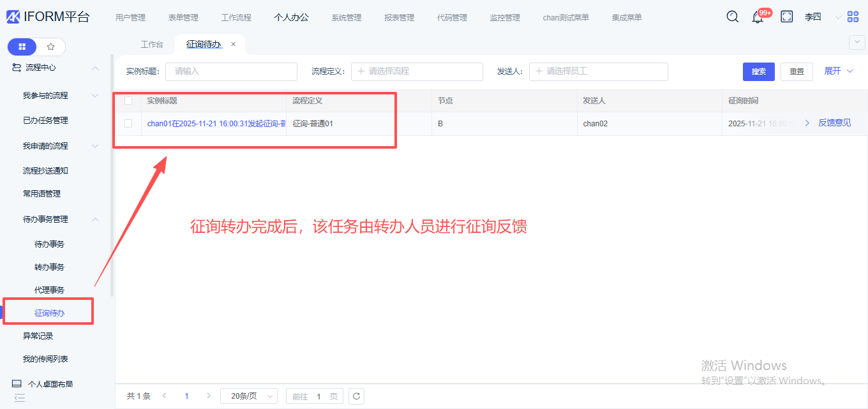Open the 流程定义 process selector

pos(417,71)
